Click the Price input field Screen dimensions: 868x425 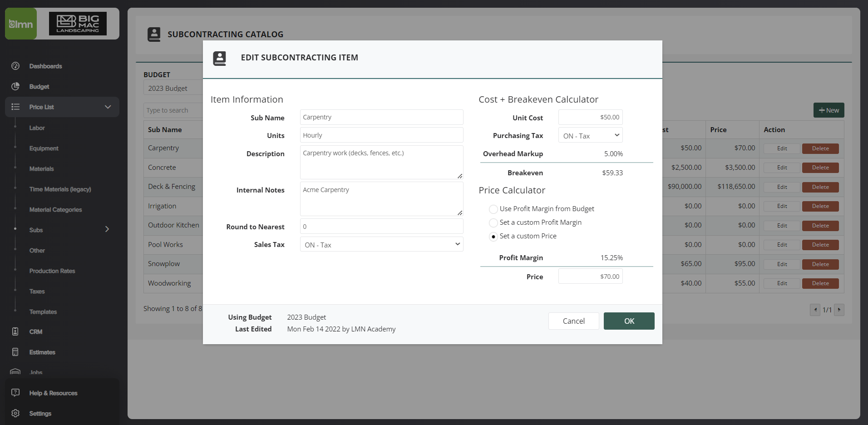pos(591,276)
